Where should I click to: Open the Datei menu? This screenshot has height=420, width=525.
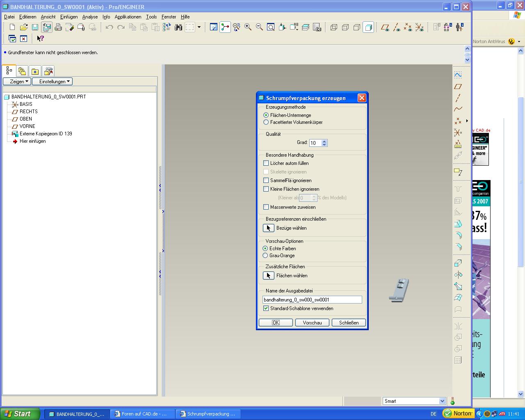point(9,17)
